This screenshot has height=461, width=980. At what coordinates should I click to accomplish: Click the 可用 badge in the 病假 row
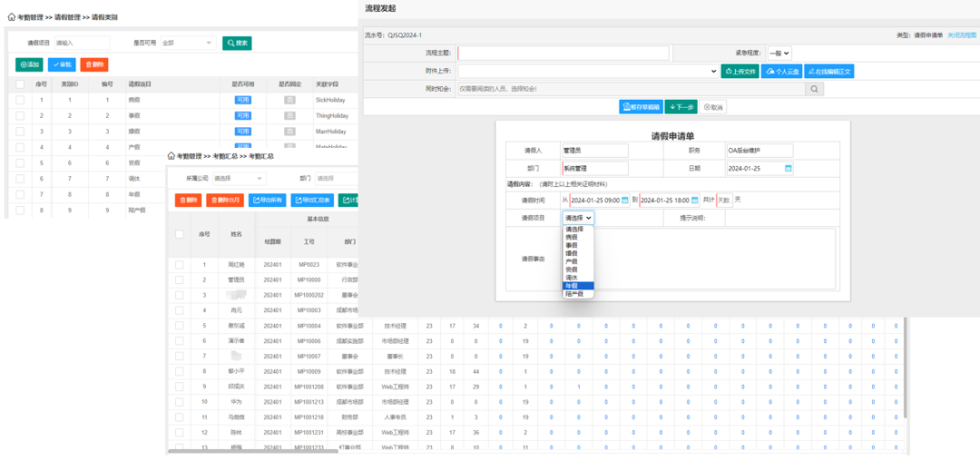pyautogui.click(x=243, y=100)
